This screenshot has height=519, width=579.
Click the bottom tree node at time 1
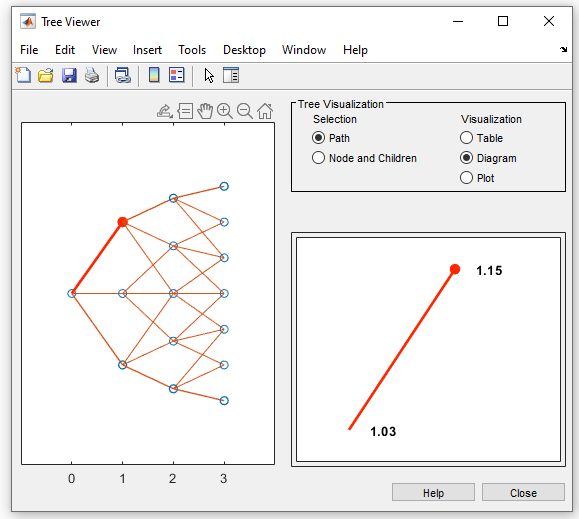coord(123,365)
